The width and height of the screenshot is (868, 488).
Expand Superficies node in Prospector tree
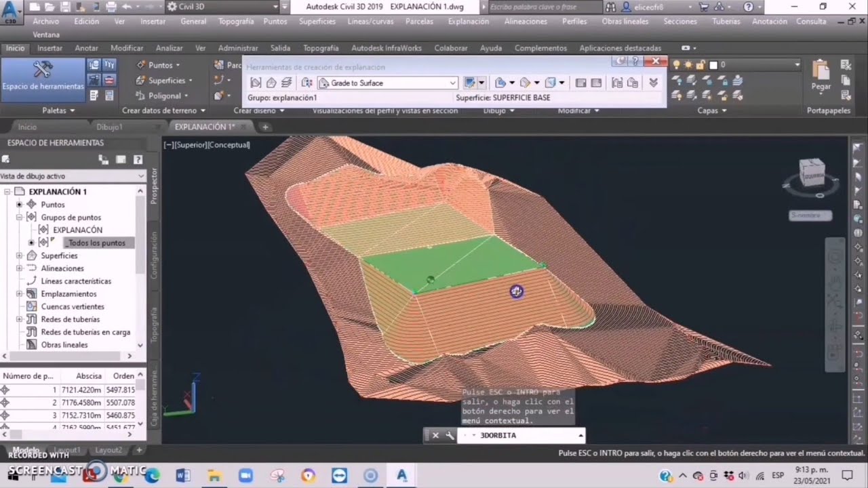(19, 256)
